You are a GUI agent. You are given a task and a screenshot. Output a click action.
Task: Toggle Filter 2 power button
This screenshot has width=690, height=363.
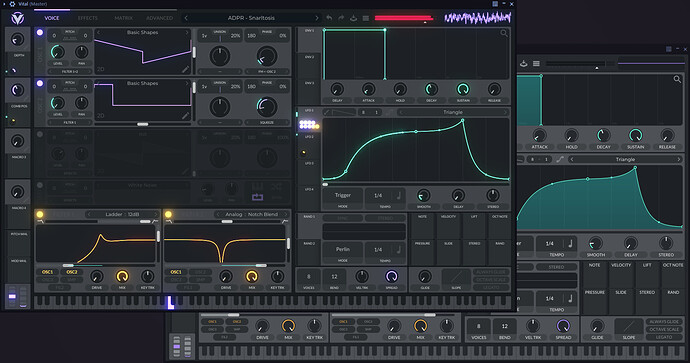[168, 214]
